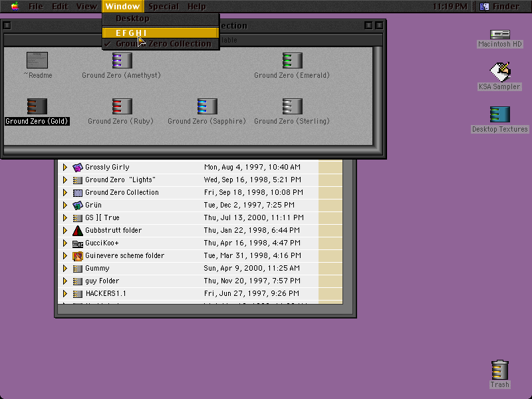Open the Help menu
Viewport: 532px width, 399px height.
pos(196,7)
